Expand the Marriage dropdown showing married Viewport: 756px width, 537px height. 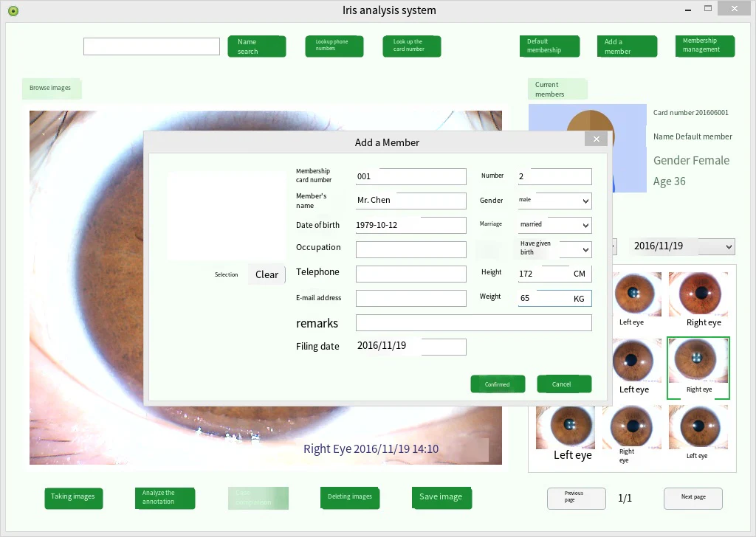click(x=555, y=225)
